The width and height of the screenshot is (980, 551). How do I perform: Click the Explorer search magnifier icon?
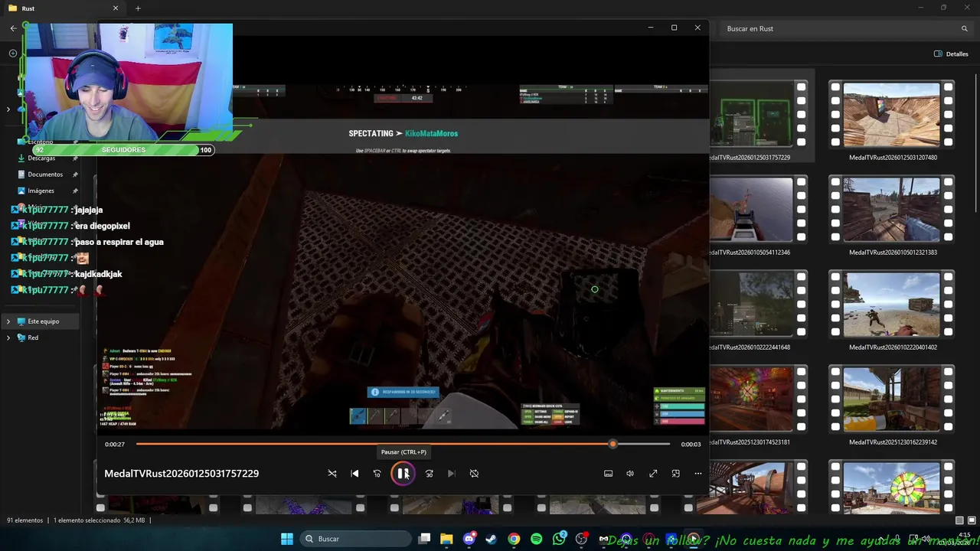point(965,28)
